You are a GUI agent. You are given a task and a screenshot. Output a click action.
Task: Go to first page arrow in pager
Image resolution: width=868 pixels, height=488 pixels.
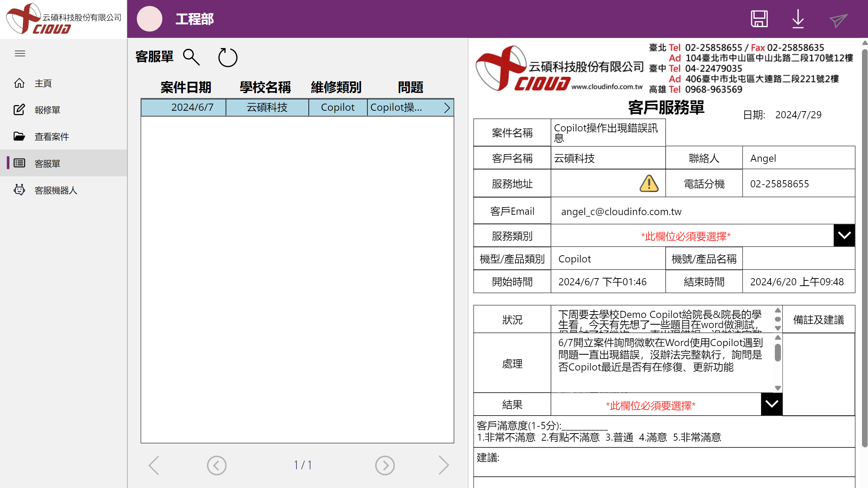pyautogui.click(x=154, y=465)
